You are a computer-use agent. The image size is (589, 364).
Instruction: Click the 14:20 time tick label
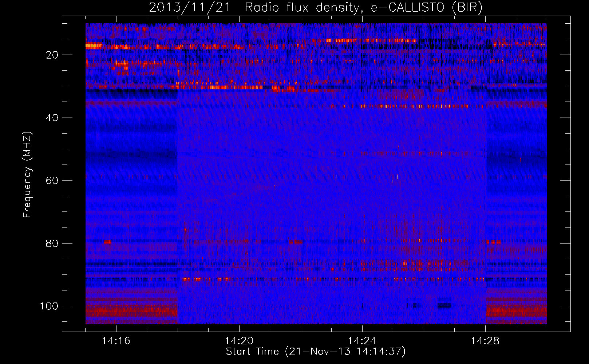[239, 341]
